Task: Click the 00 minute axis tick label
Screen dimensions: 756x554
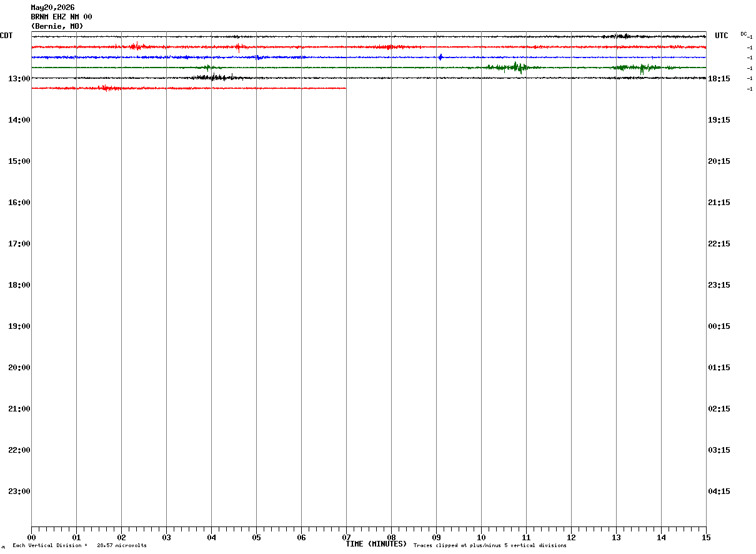Action: (31, 538)
